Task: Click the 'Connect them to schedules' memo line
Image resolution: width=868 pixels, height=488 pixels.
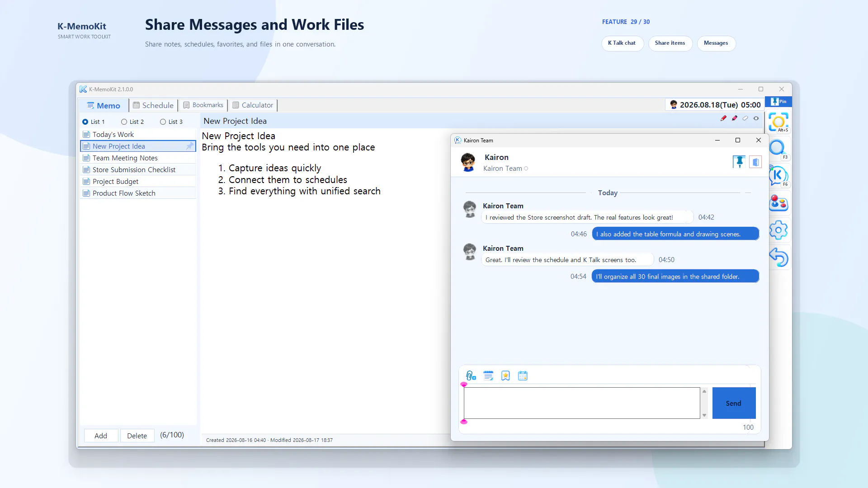Action: 288,180
